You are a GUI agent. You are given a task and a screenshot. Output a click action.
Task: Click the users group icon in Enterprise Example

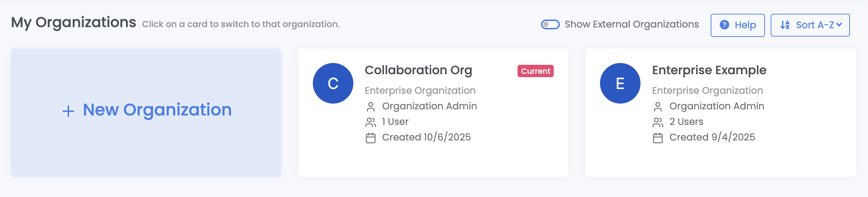[658, 122]
